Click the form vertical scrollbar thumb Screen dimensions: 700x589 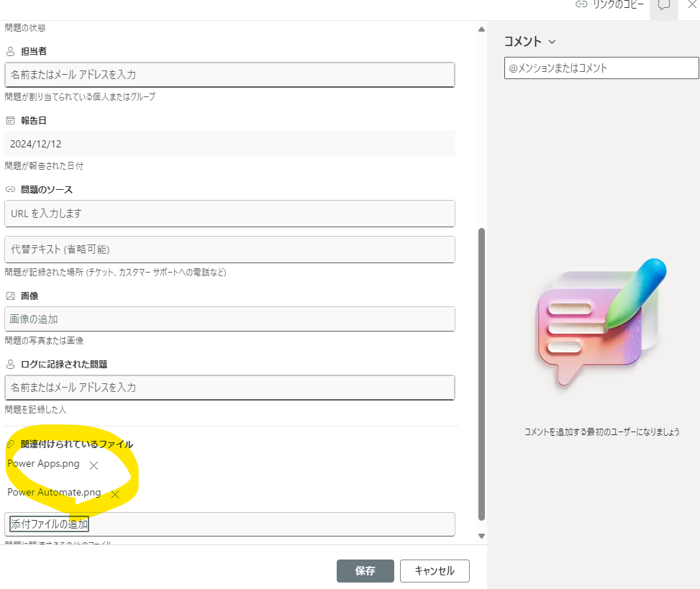pyautogui.click(x=481, y=375)
